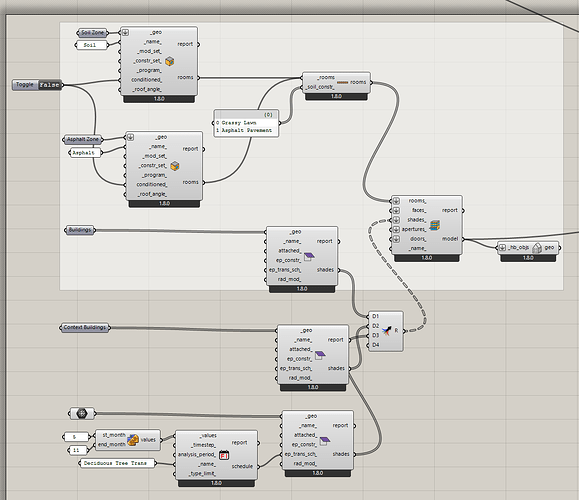The image size is (579, 500).
Task: Click schedule output label
Action: click(x=242, y=466)
